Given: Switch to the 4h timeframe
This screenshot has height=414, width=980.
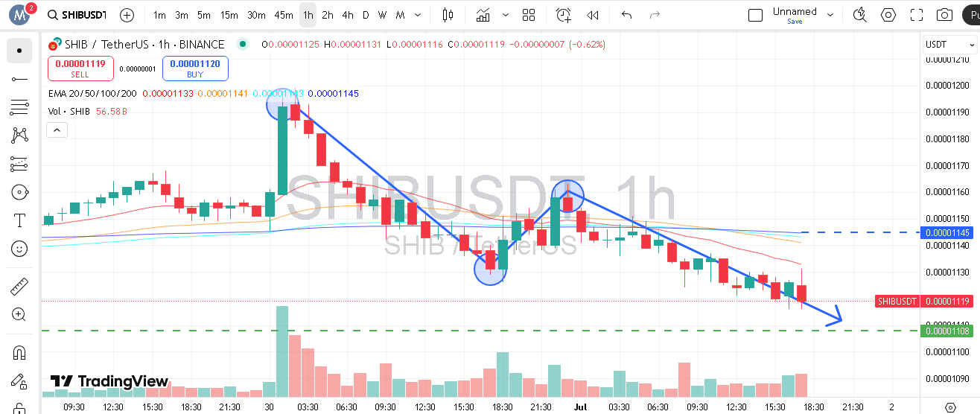Looking at the screenshot, I should (x=348, y=15).
